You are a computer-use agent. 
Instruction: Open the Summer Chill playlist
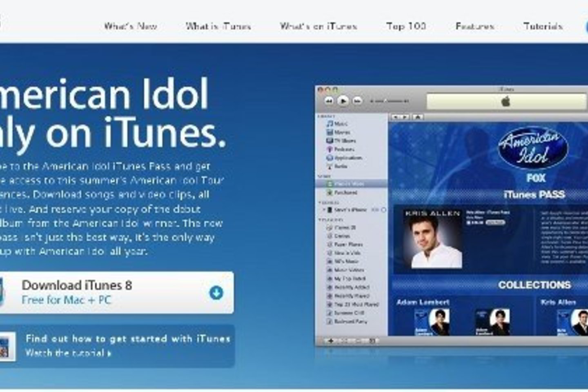click(345, 313)
